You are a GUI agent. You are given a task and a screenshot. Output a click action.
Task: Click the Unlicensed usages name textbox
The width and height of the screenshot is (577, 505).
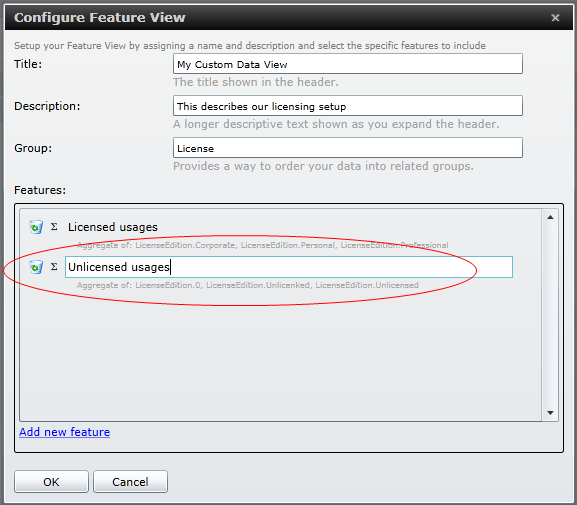[x=289, y=267]
